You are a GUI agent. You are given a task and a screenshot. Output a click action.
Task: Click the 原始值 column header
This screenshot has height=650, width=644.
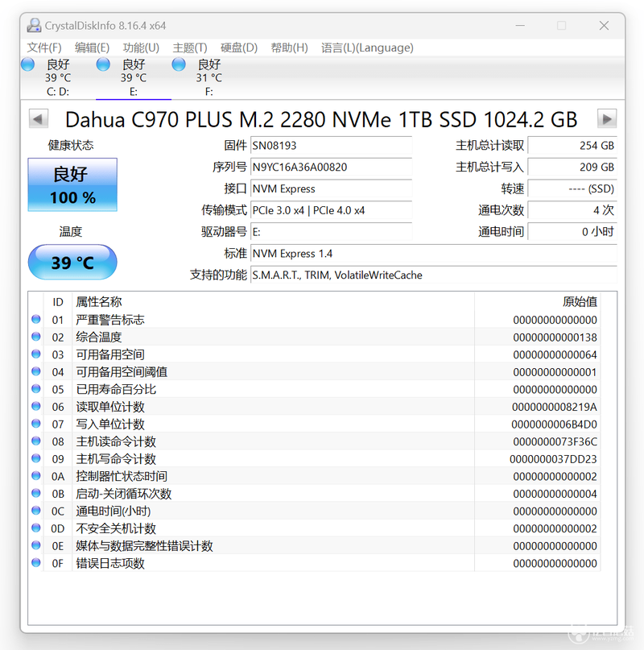[x=538, y=302]
